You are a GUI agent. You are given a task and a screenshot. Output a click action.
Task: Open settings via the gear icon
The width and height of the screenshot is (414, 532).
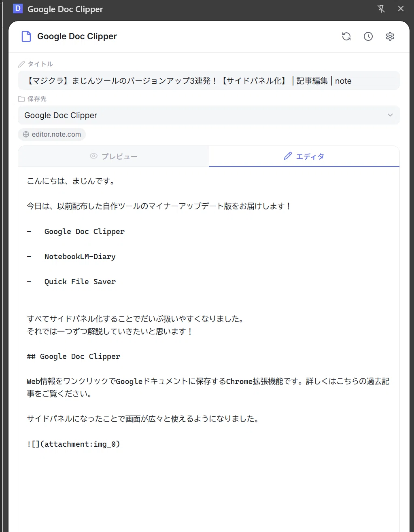click(390, 36)
